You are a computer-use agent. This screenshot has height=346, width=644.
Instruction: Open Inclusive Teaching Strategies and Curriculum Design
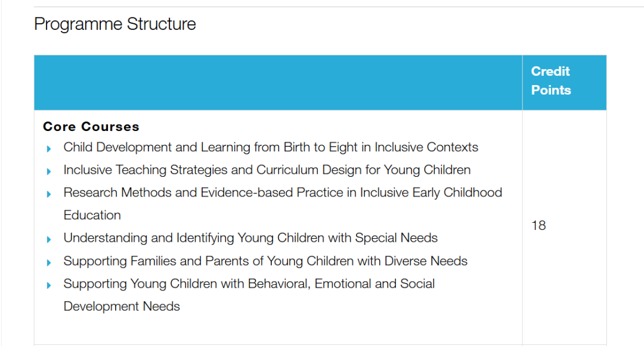[x=267, y=170]
